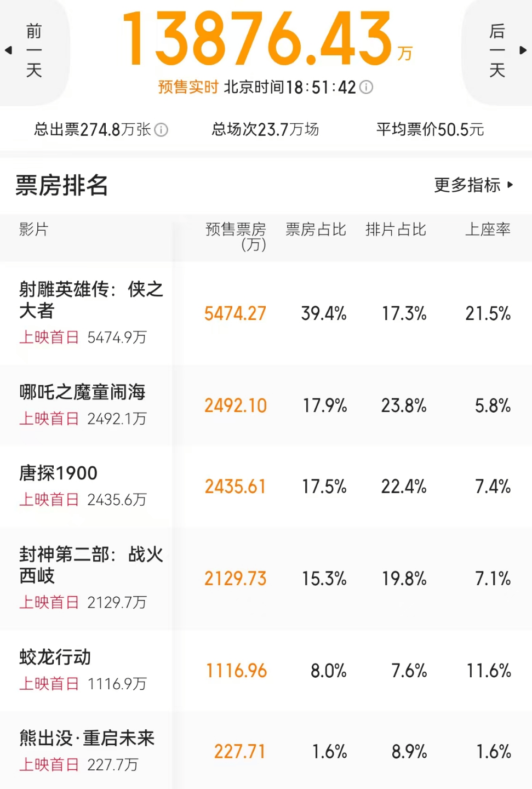Expand 更多指标 options

point(473,185)
